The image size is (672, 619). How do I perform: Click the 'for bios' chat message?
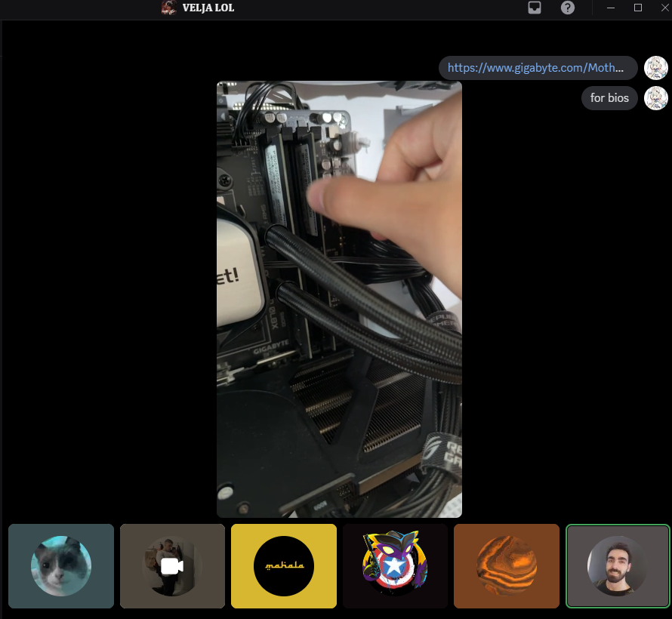pyautogui.click(x=609, y=98)
